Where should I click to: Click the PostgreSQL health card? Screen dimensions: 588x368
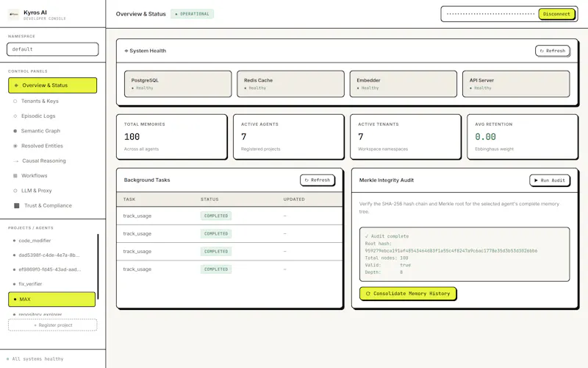click(x=178, y=84)
